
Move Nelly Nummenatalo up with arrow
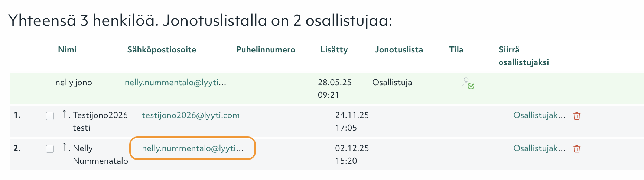64,147
